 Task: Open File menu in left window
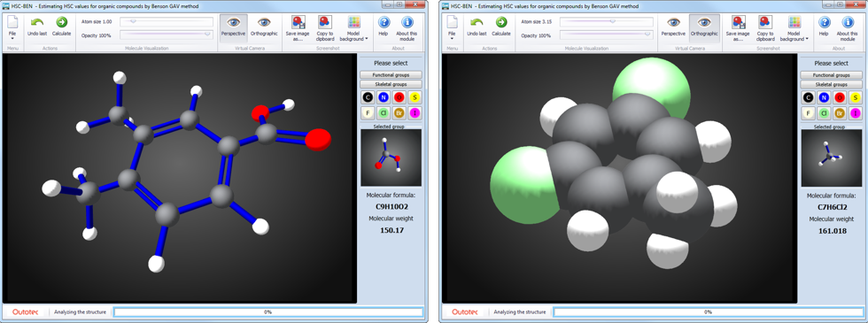coord(12,28)
